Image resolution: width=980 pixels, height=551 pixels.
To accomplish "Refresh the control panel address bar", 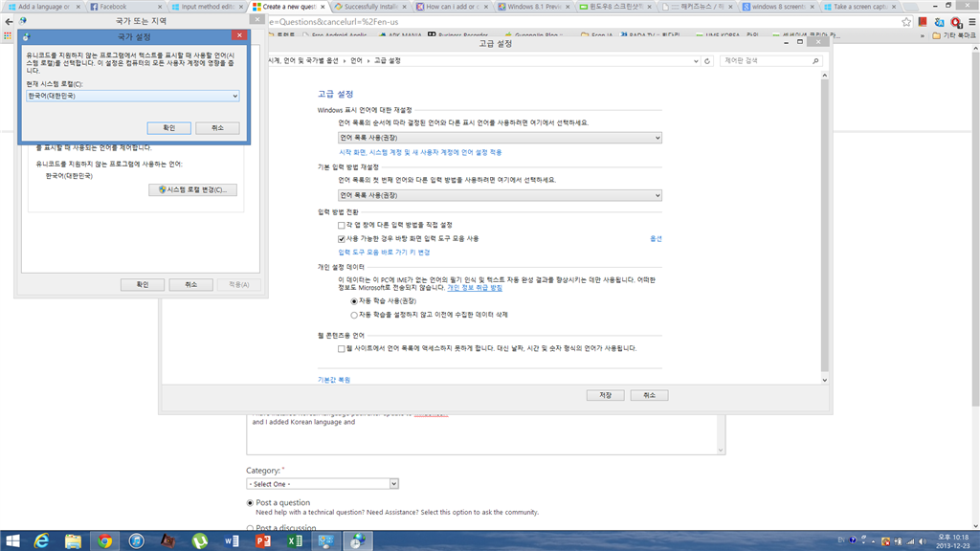I will click(x=707, y=61).
